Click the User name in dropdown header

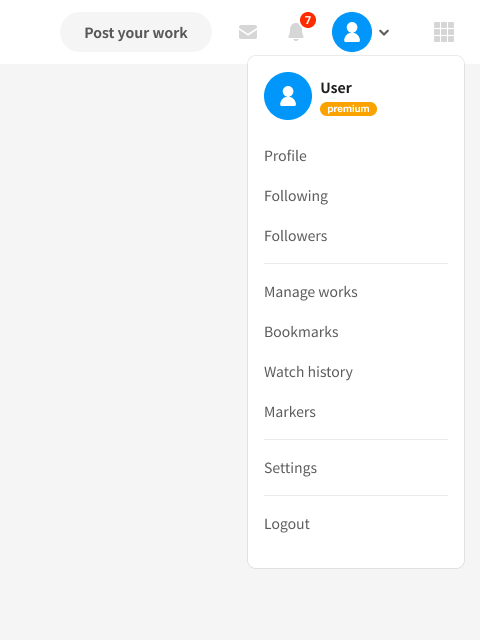click(x=336, y=88)
